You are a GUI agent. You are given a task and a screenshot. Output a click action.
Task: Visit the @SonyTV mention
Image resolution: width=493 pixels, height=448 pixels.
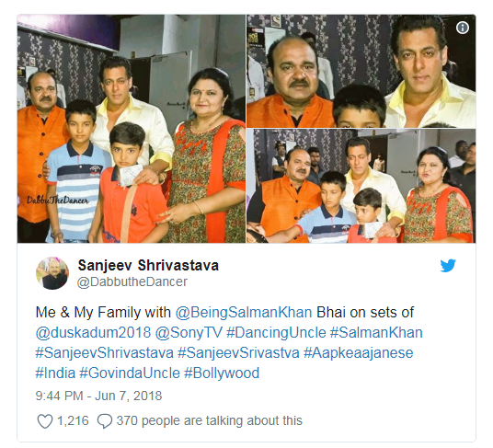click(x=189, y=333)
